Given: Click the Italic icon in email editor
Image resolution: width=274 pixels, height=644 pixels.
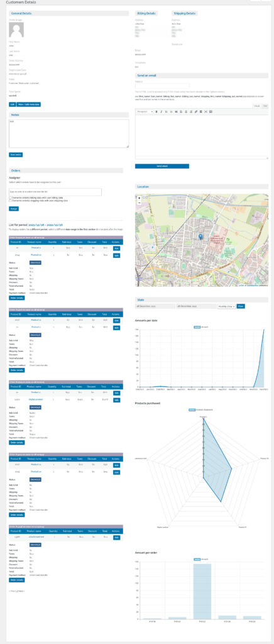Looking at the screenshot, I should [x=162, y=111].
